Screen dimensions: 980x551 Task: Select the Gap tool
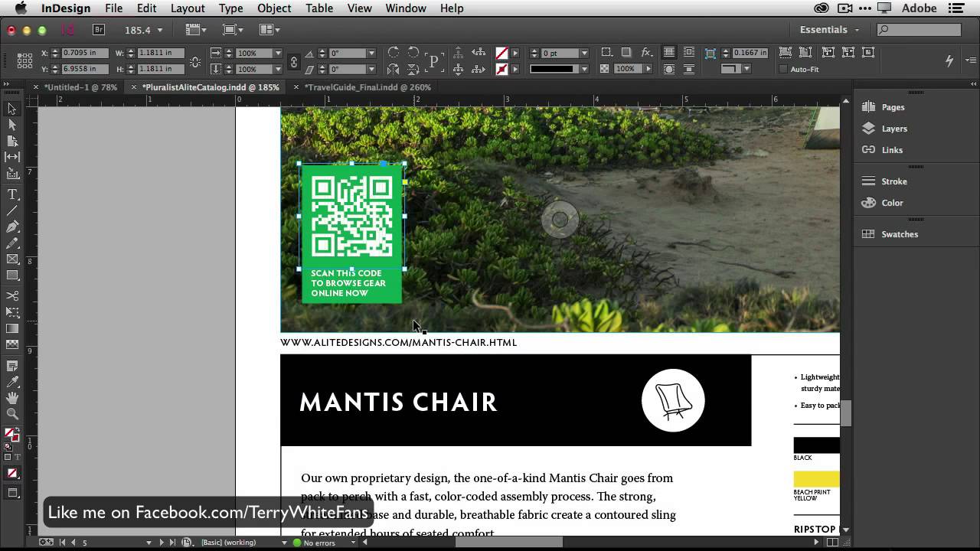click(x=12, y=157)
